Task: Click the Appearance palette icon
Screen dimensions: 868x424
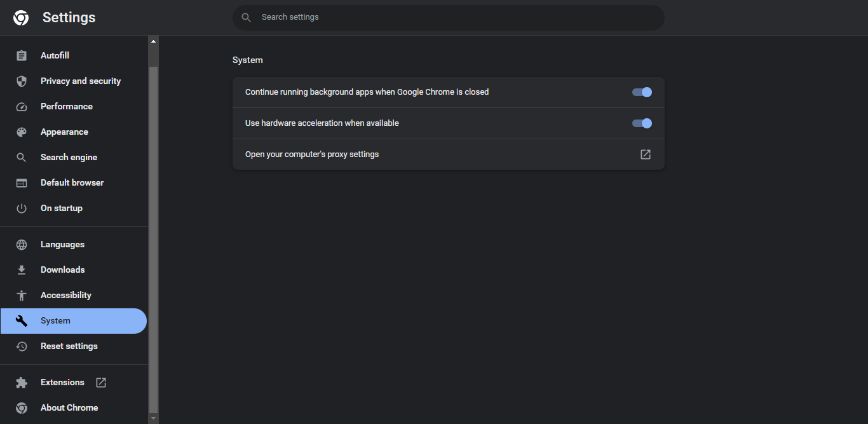Action: (x=22, y=132)
